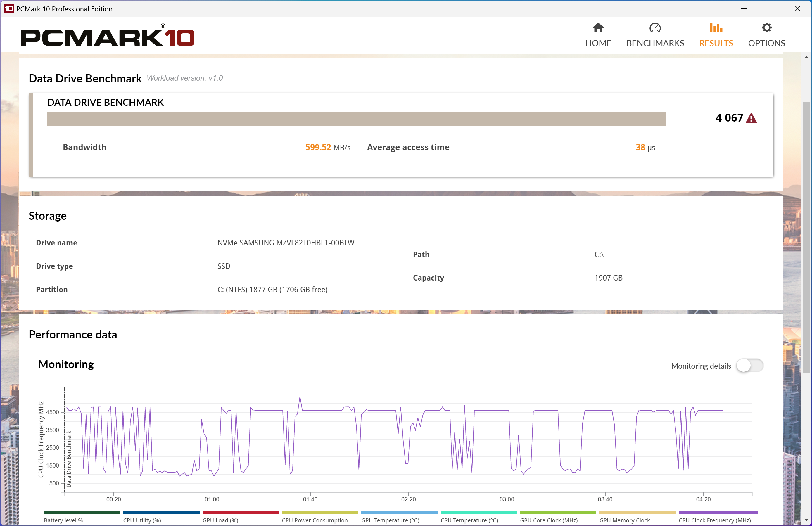
Task: Click the Home house icon
Action: click(598, 28)
